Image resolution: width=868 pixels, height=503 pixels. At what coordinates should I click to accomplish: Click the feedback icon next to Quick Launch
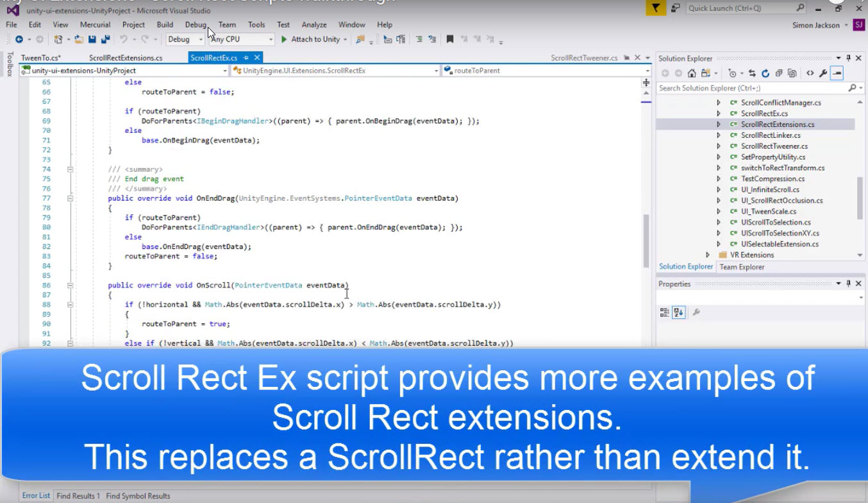(x=675, y=8)
